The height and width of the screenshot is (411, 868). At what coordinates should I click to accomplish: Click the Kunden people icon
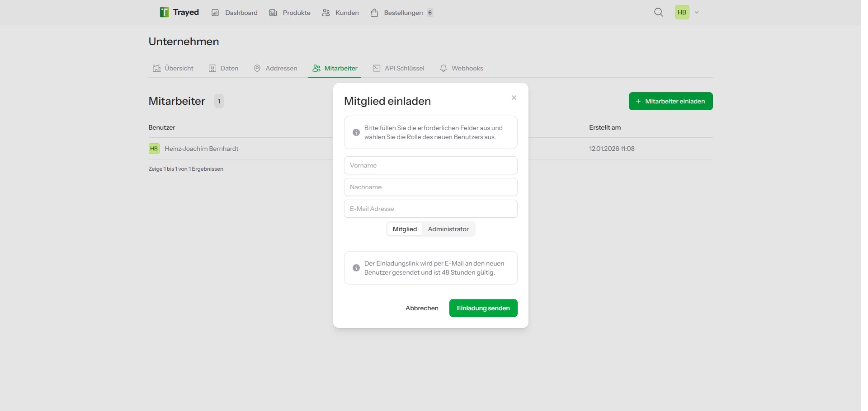coord(326,12)
